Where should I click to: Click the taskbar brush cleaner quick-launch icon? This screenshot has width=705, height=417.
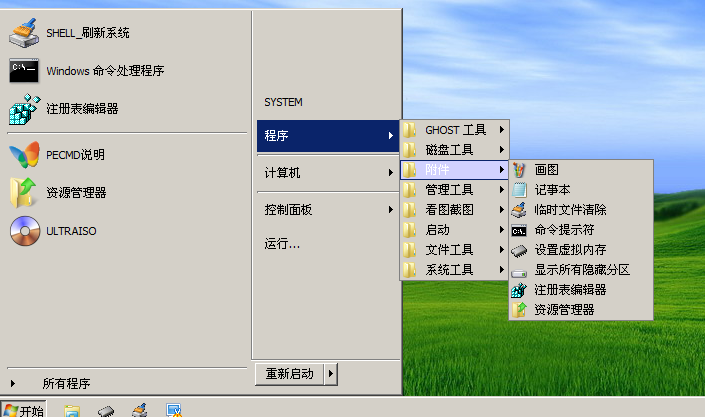[x=140, y=410]
